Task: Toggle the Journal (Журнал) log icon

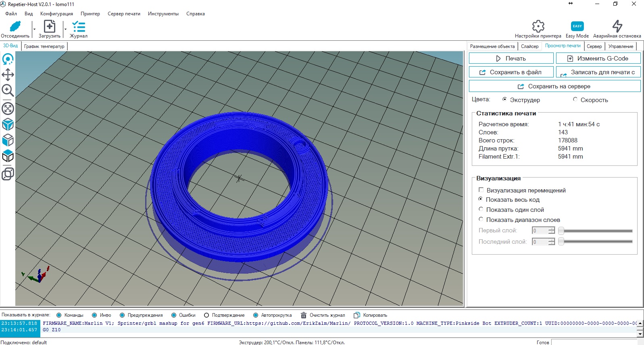Action: pos(78,27)
